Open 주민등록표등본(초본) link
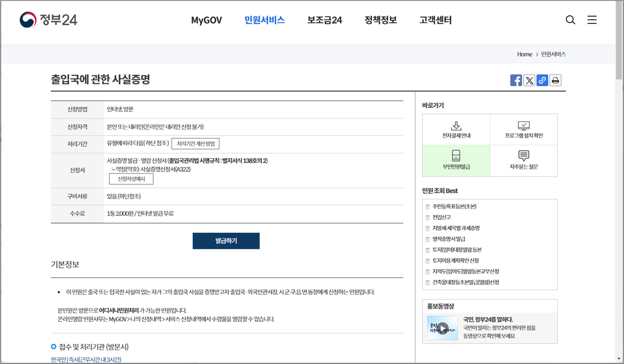Image resolution: width=624 pixels, height=364 pixels. point(454,206)
